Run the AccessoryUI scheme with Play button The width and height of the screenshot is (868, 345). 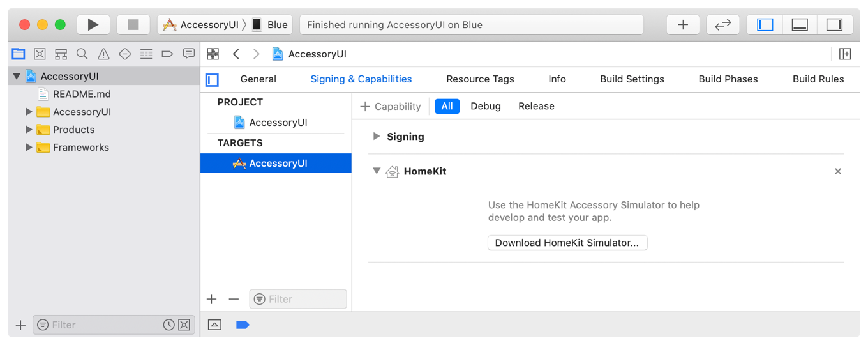click(x=93, y=25)
